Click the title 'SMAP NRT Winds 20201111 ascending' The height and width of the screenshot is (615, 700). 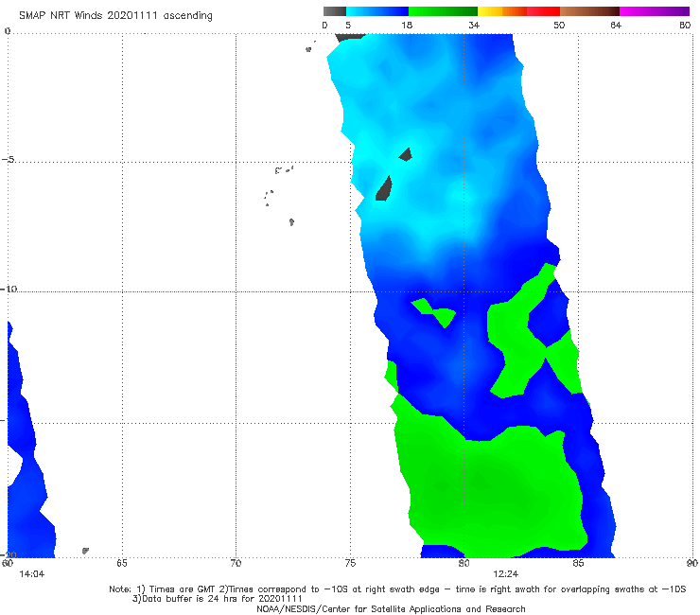click(115, 16)
